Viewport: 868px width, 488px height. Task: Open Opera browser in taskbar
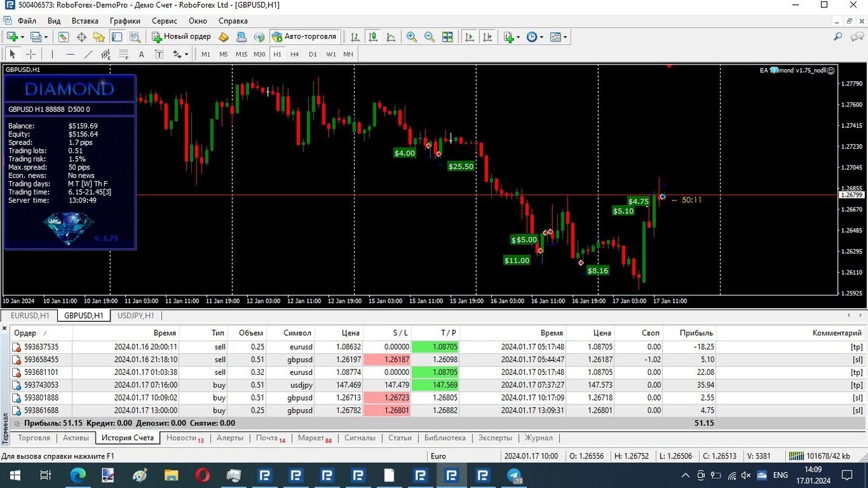(x=202, y=475)
